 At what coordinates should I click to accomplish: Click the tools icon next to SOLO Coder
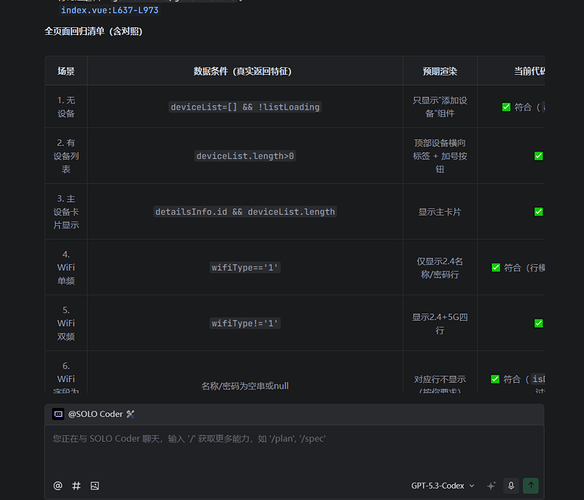tap(130, 414)
